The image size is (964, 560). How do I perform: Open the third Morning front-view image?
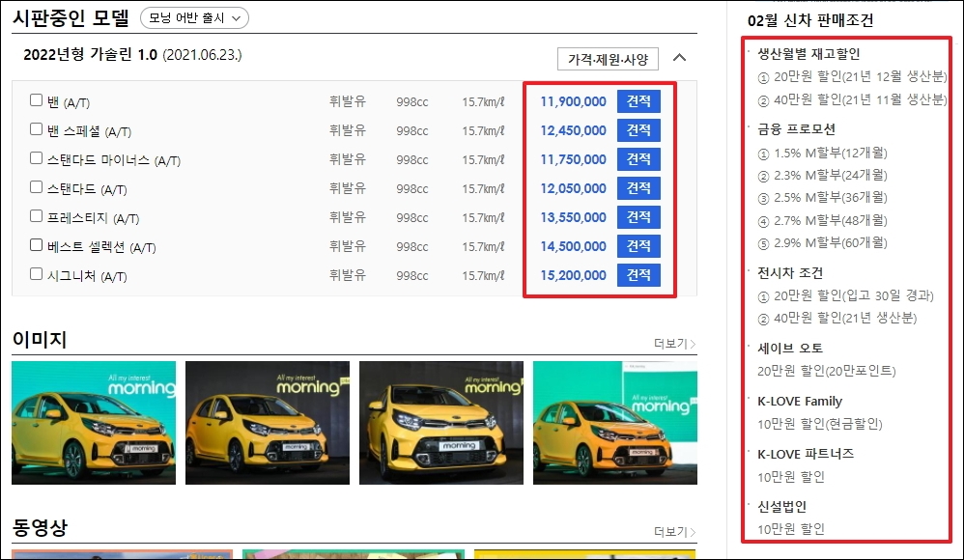point(441,423)
